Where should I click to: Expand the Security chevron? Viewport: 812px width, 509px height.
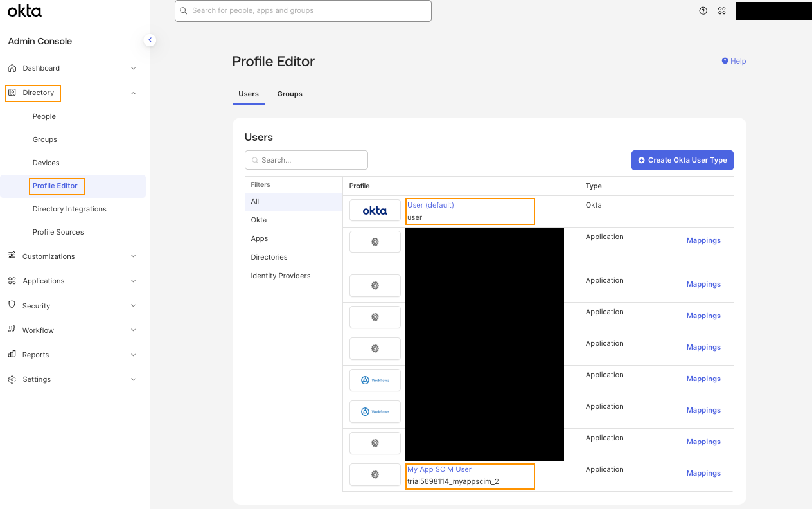click(x=134, y=306)
